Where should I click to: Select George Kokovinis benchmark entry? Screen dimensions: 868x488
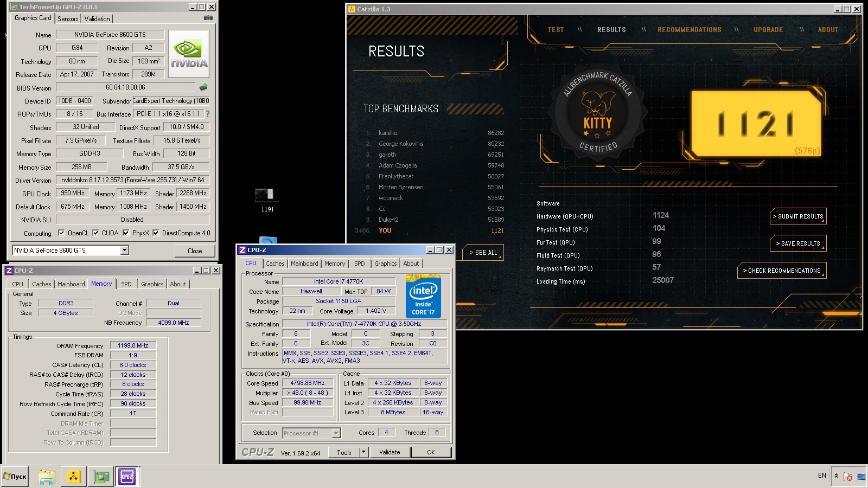point(435,144)
